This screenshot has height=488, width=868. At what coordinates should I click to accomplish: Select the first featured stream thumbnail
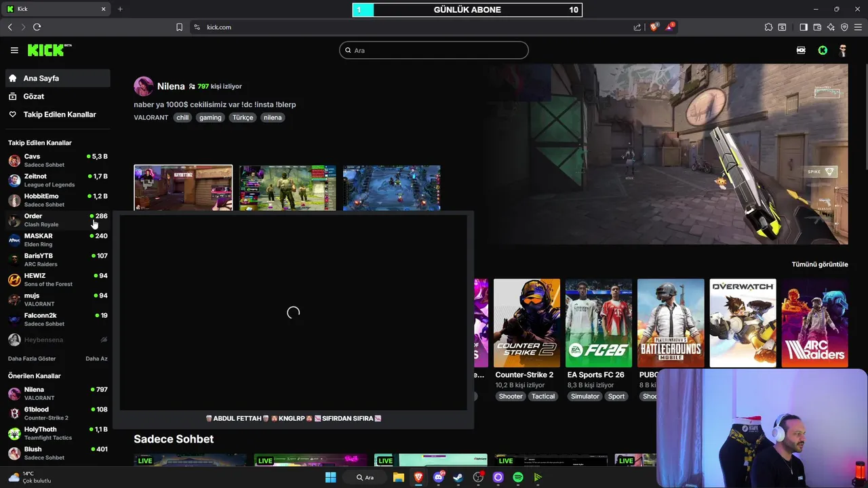[x=183, y=188]
